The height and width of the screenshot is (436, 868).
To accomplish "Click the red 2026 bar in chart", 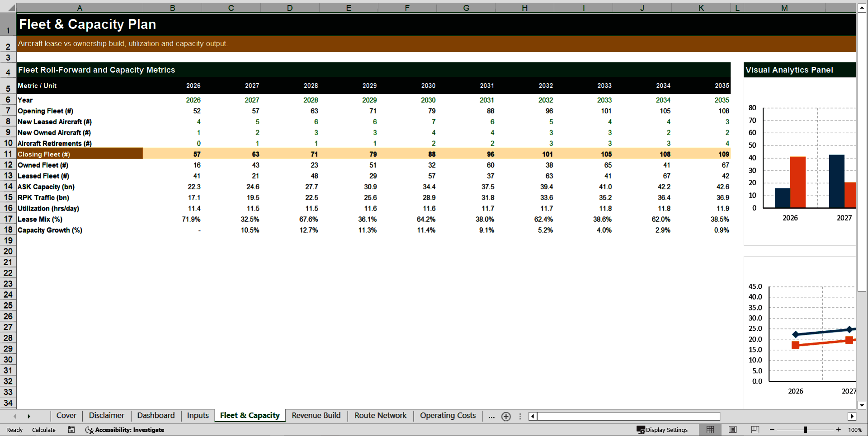I will click(798, 182).
